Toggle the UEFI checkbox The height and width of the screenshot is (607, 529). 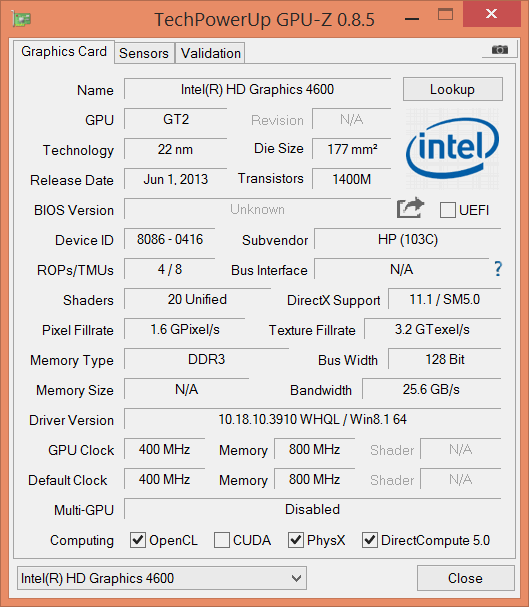pos(448,210)
